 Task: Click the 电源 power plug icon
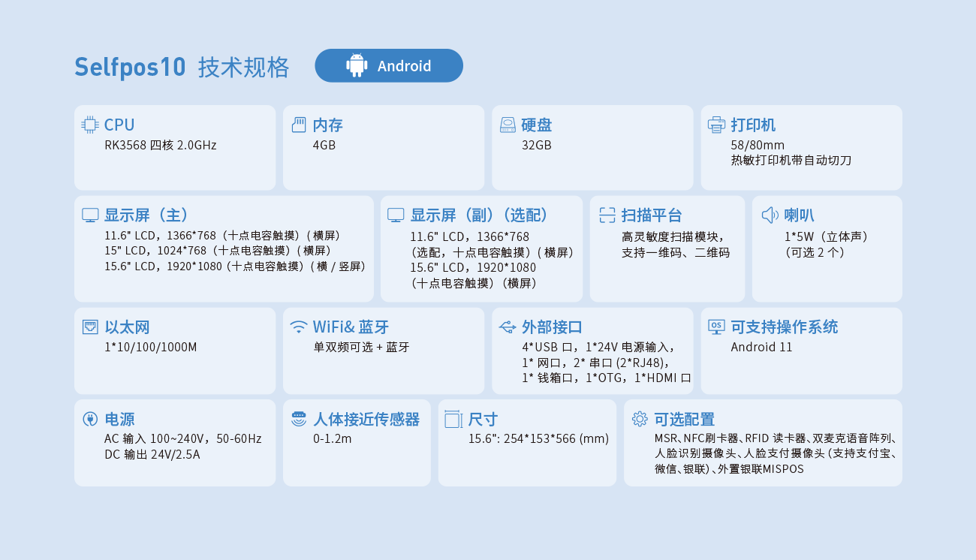pos(89,419)
